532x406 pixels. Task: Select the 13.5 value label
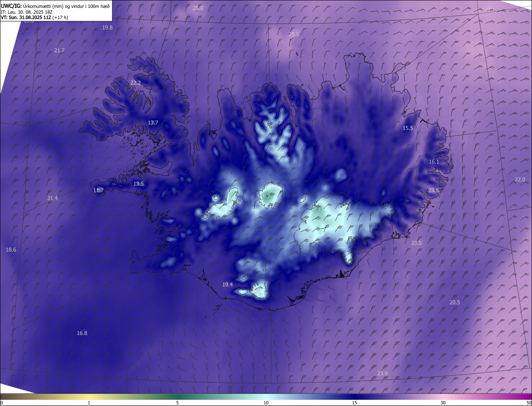(x=138, y=183)
